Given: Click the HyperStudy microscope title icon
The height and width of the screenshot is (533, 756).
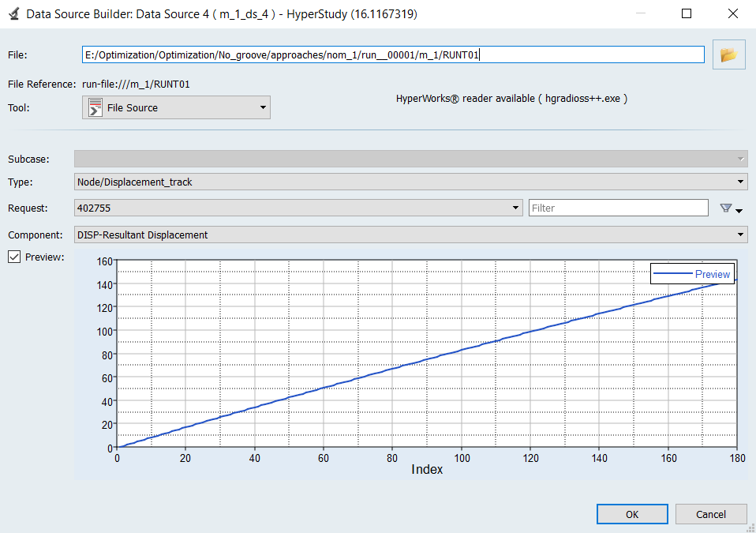Looking at the screenshot, I should [14, 13].
